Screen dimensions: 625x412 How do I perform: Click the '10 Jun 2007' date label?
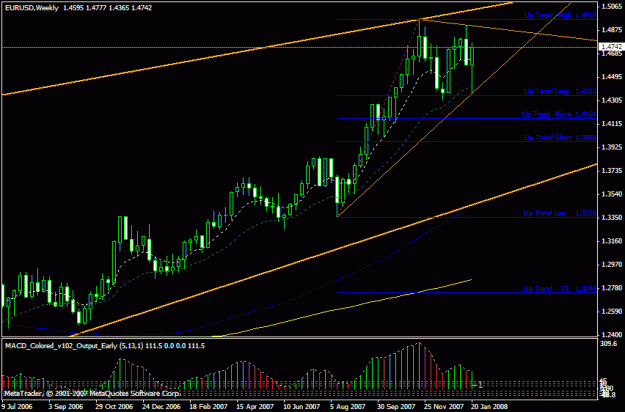pyautogui.click(x=302, y=407)
